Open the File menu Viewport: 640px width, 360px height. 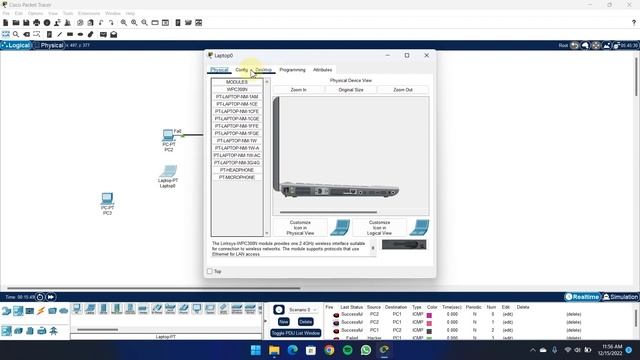(x=6, y=13)
